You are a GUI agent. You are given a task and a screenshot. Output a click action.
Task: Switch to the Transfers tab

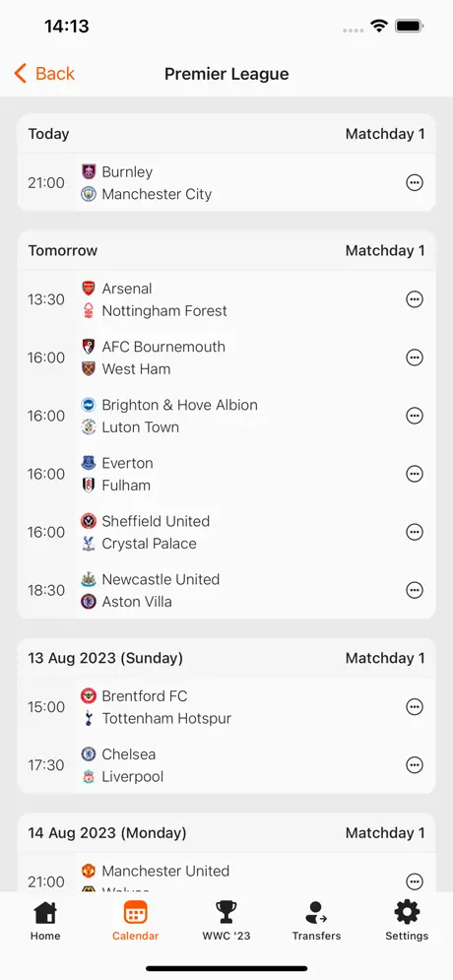point(317,921)
